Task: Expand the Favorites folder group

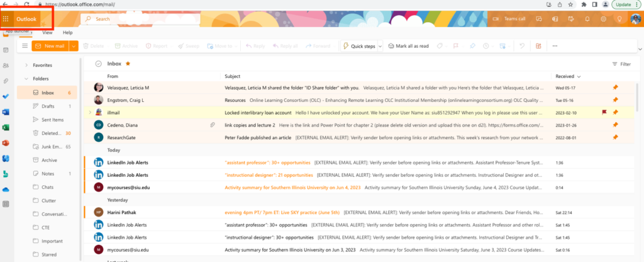Action: click(26, 65)
